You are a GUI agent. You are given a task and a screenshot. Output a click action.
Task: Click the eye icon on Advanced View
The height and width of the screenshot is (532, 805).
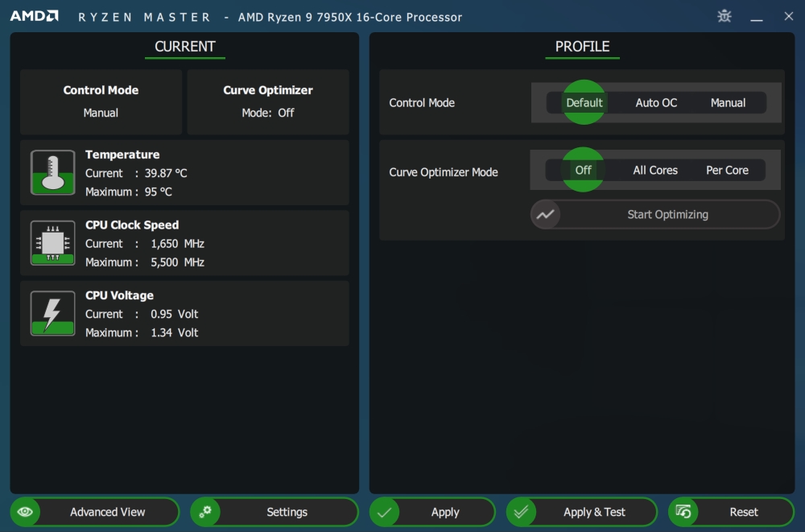(x=25, y=512)
